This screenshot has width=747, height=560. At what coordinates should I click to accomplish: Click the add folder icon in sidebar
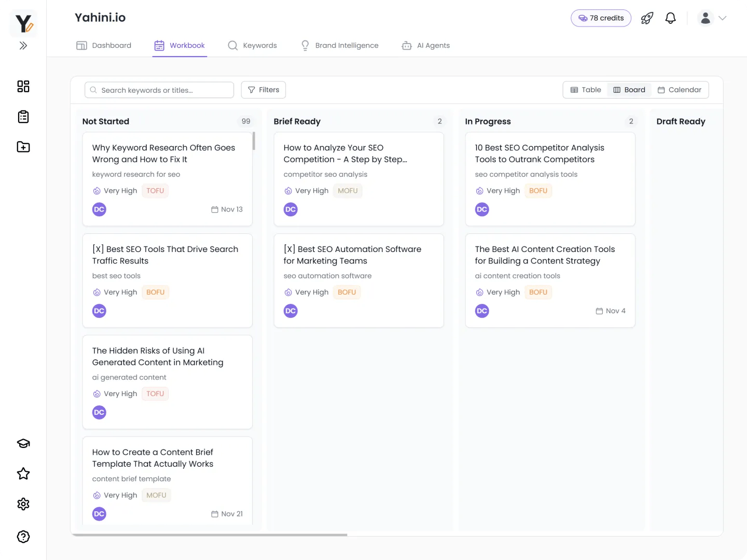(23, 147)
